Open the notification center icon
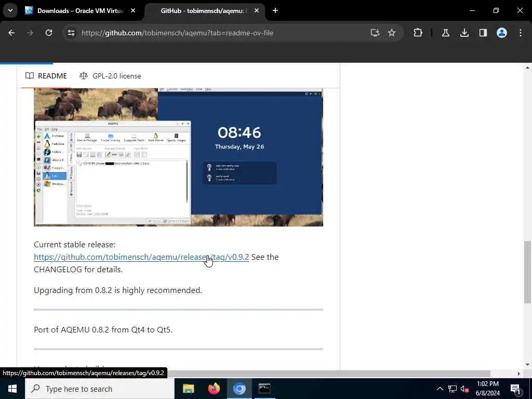Image resolution: width=532 pixels, height=399 pixels. click(515, 389)
